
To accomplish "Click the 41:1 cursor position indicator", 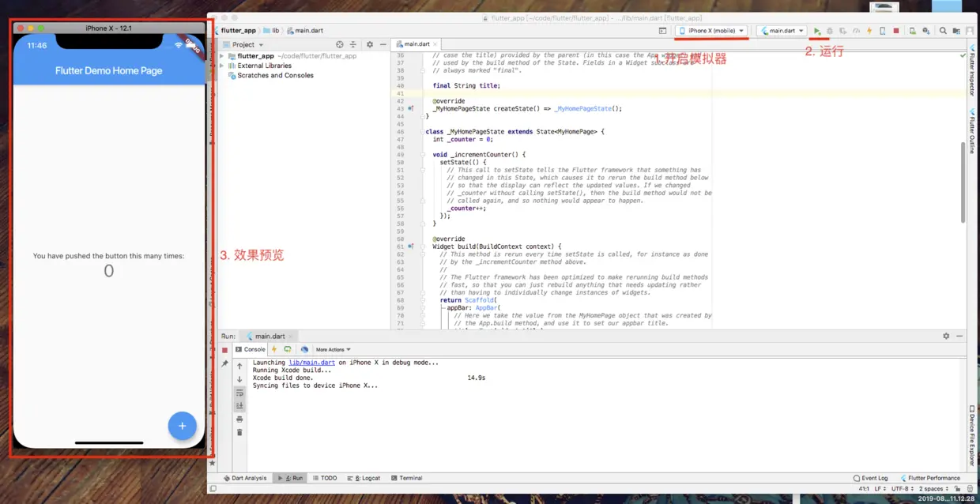I will [862, 489].
